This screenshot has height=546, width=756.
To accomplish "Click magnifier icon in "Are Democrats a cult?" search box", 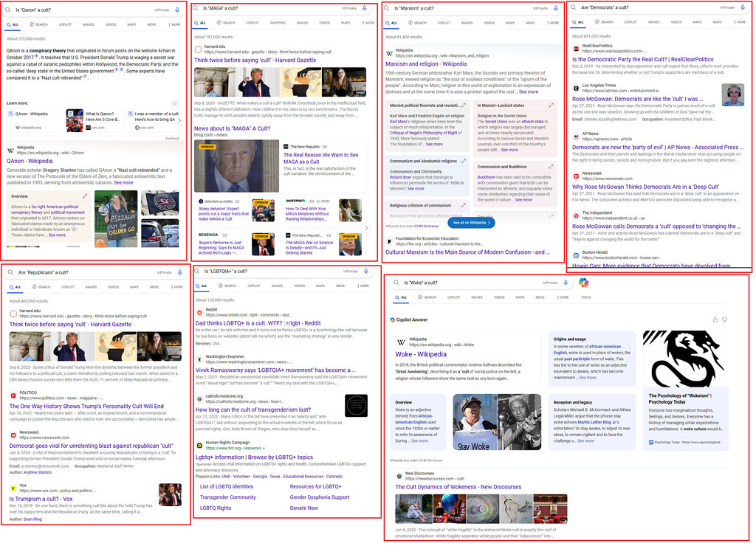I will (573, 7).
